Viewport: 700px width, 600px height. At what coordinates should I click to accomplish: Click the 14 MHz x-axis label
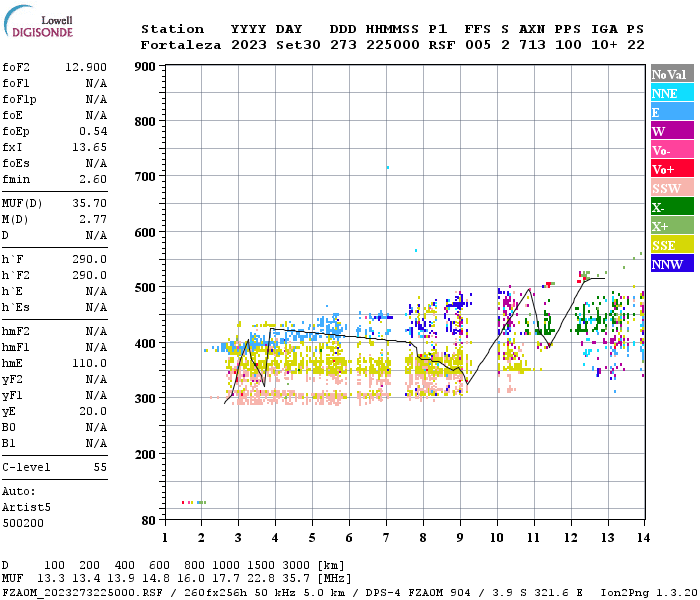click(x=643, y=538)
